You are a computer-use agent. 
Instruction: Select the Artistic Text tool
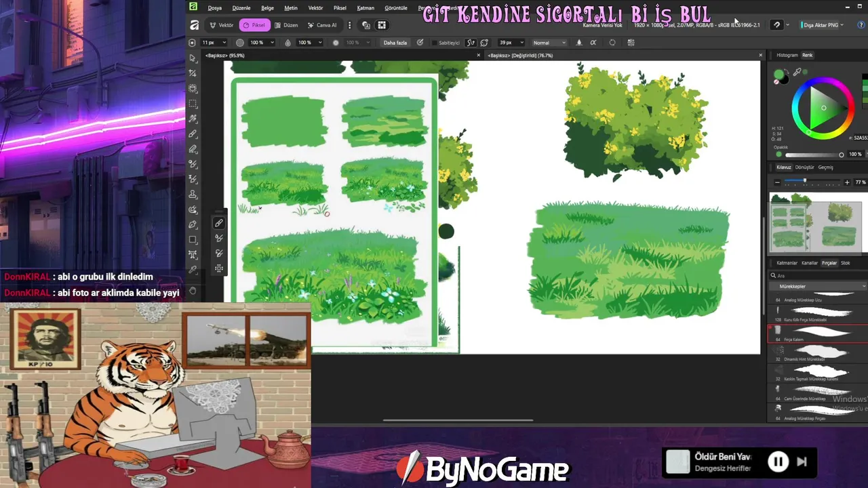tap(193, 255)
